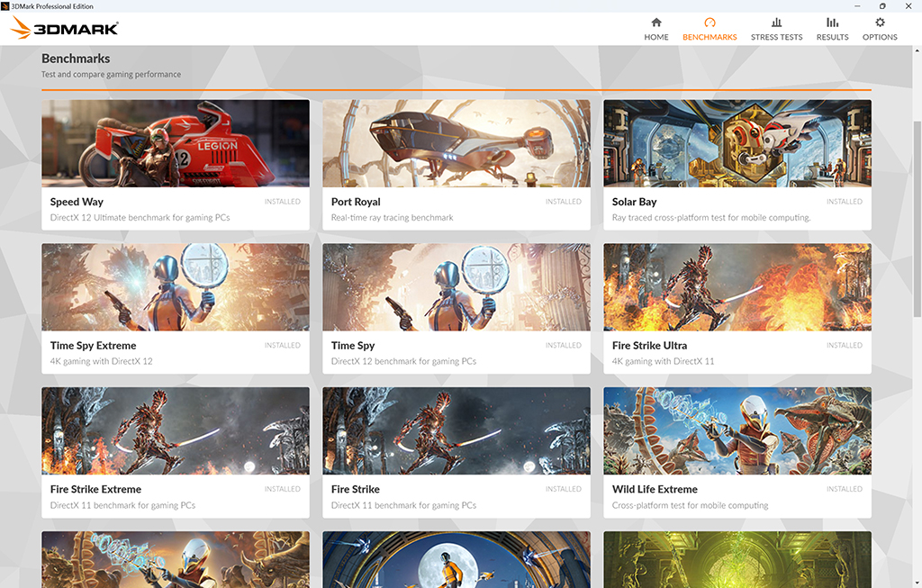This screenshot has height=588, width=922.
Task: Click the scrollbar up arrow
Action: (x=917, y=50)
